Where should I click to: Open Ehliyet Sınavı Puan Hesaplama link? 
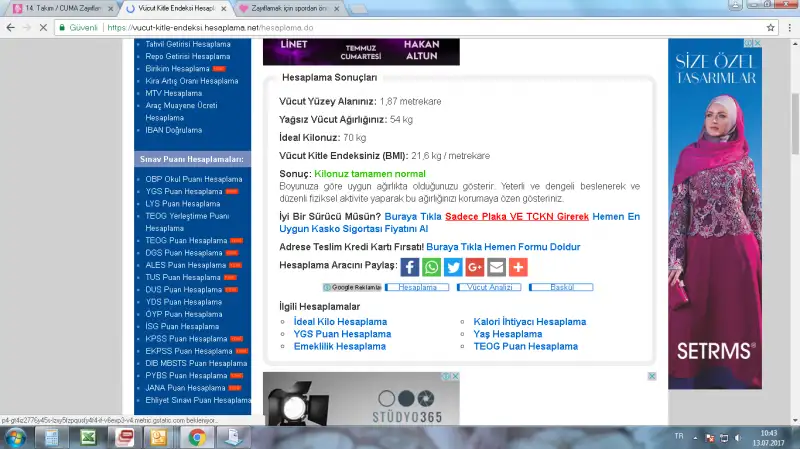[x=198, y=400]
